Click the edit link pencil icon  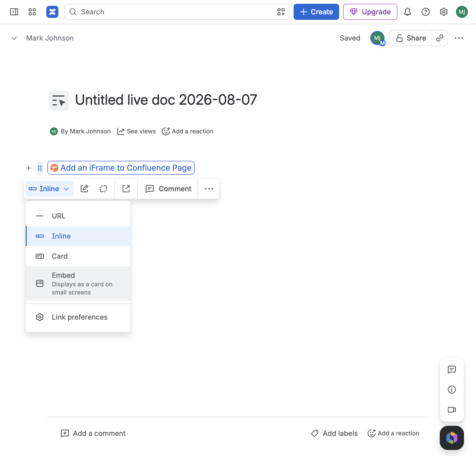pyautogui.click(x=84, y=189)
